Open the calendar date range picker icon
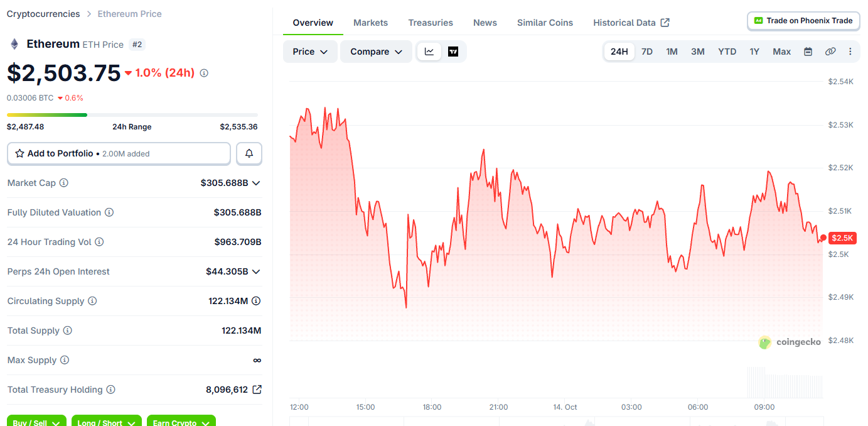This screenshot has height=426, width=868. click(x=808, y=52)
